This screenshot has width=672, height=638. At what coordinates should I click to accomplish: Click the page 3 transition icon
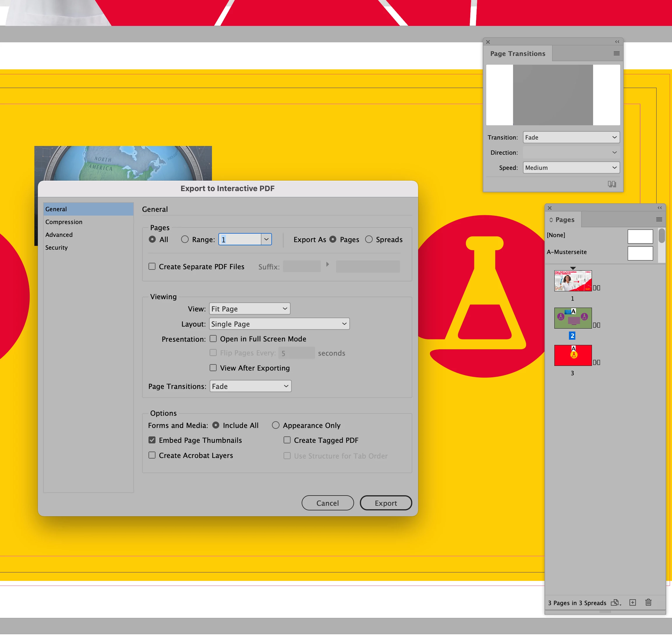point(597,363)
